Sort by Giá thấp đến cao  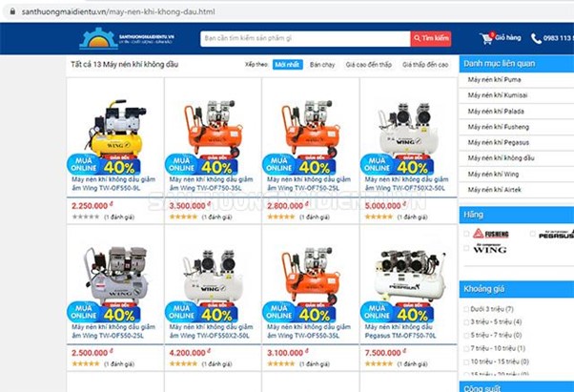pyautogui.click(x=425, y=65)
